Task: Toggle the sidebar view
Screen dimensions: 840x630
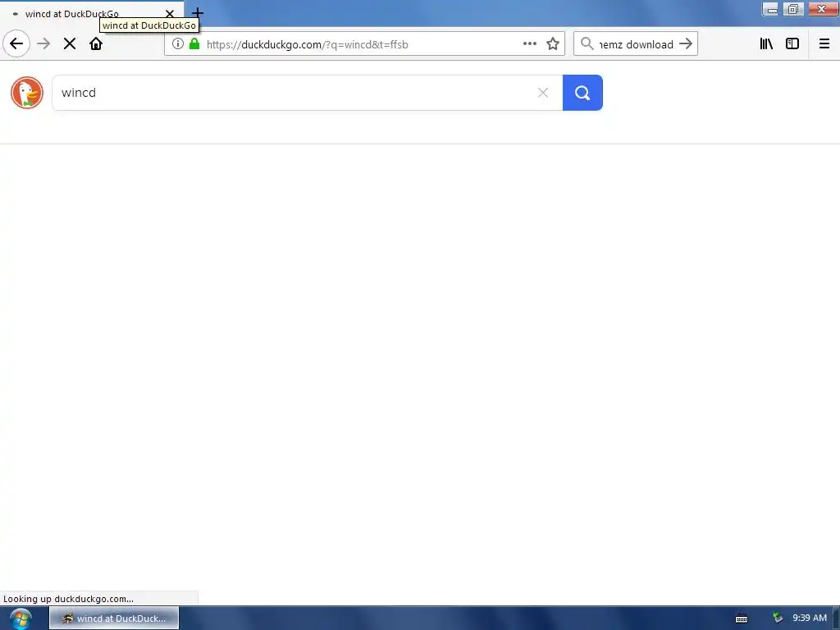Action: pos(792,44)
